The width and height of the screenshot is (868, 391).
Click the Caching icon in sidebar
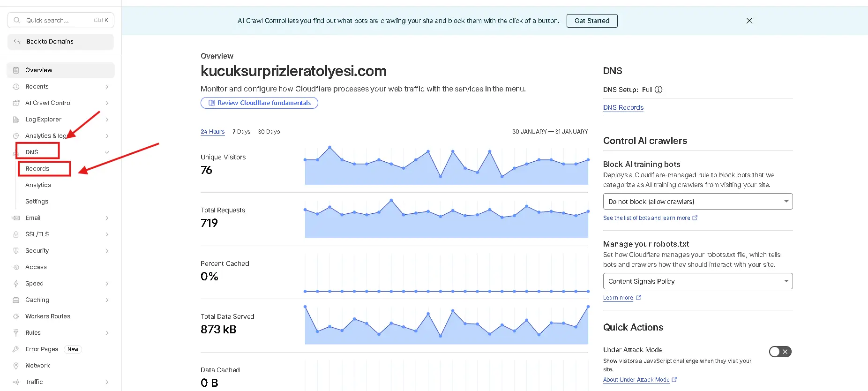[x=16, y=300]
